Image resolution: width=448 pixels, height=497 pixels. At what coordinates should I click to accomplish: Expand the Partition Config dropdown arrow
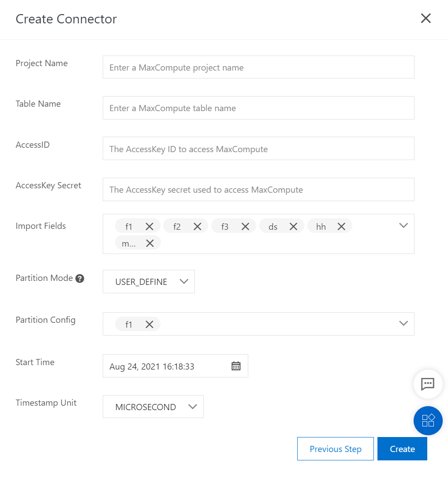403,324
